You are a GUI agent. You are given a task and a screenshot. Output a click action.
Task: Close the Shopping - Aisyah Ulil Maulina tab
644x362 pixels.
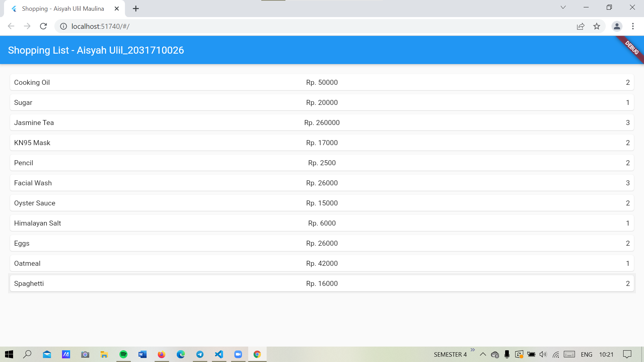click(x=117, y=9)
